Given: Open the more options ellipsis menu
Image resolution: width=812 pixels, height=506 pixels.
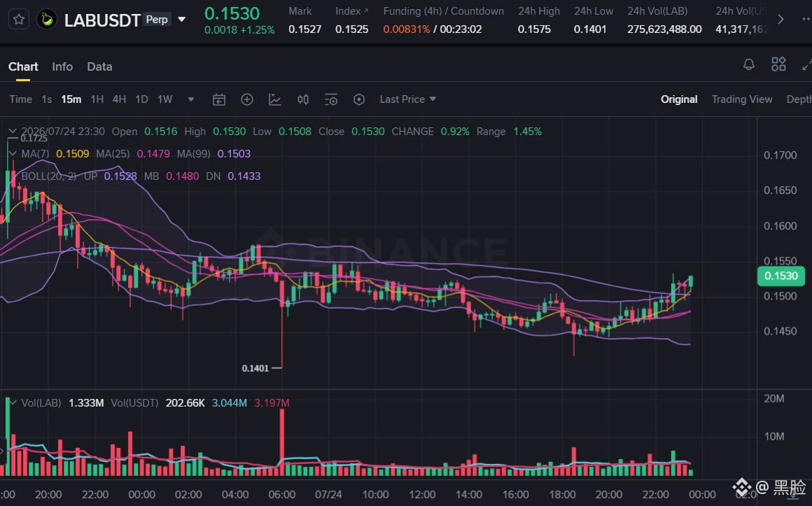Looking at the screenshot, I should coord(807,19).
